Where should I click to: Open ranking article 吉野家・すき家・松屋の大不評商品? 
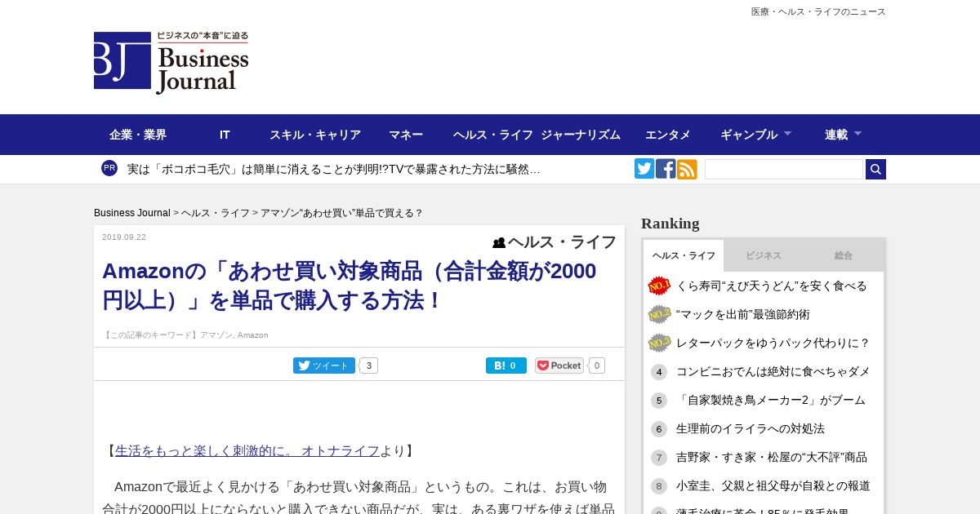772,457
